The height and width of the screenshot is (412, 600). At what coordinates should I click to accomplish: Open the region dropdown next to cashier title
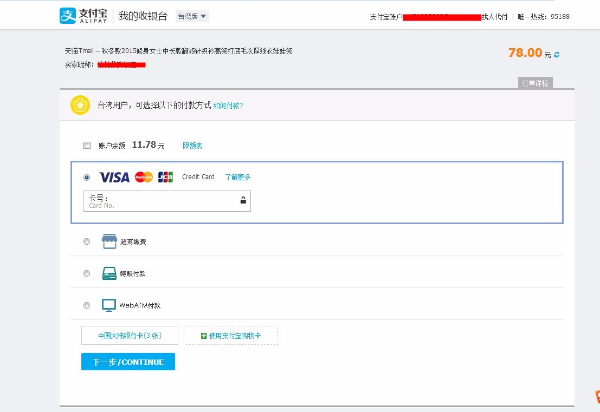pyautogui.click(x=191, y=17)
